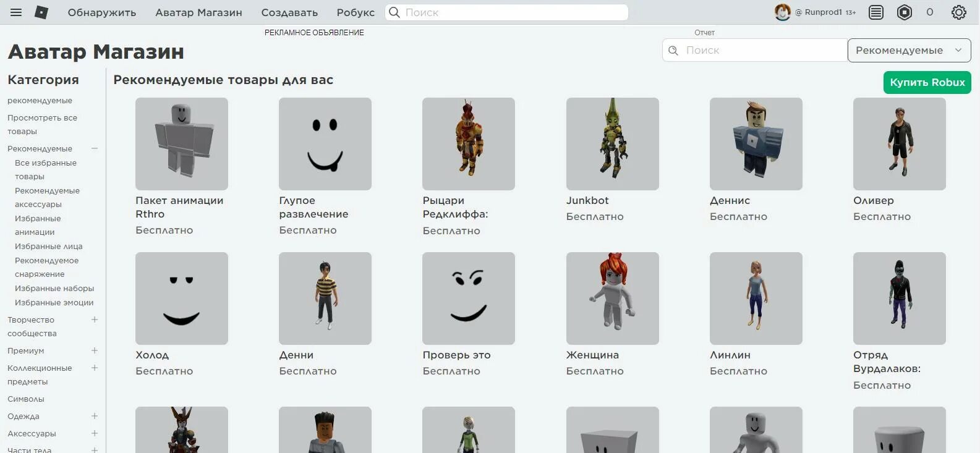
Task: Open the user avatar profile picture
Action: tap(783, 12)
